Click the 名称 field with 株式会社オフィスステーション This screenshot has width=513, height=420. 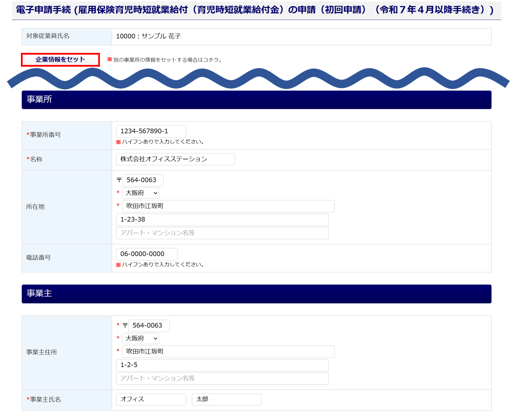175,159
